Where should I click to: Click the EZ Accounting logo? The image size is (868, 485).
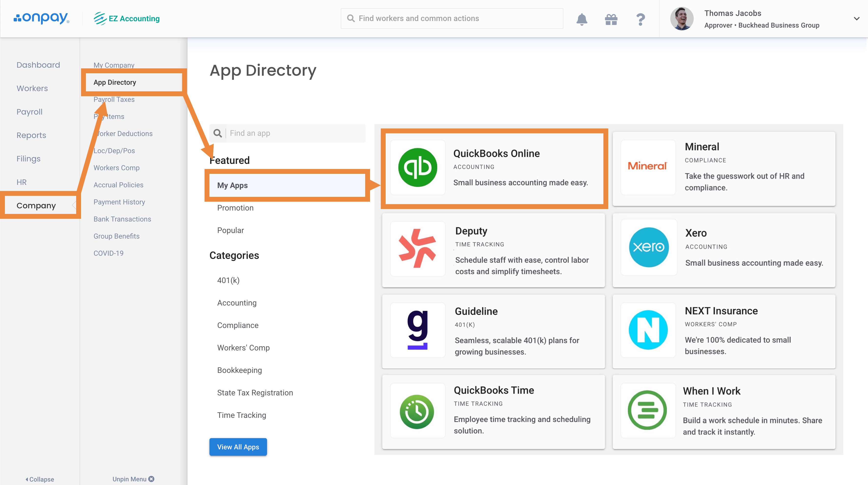(127, 19)
